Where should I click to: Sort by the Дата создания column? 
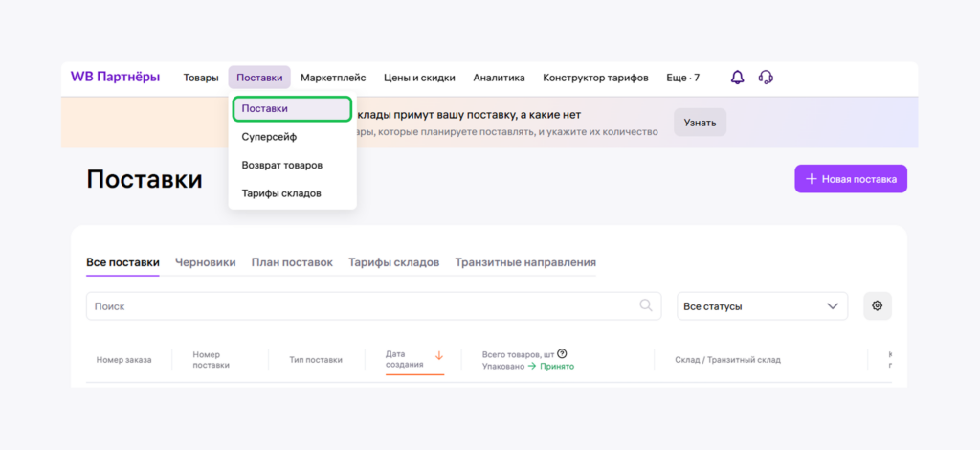coord(405,359)
